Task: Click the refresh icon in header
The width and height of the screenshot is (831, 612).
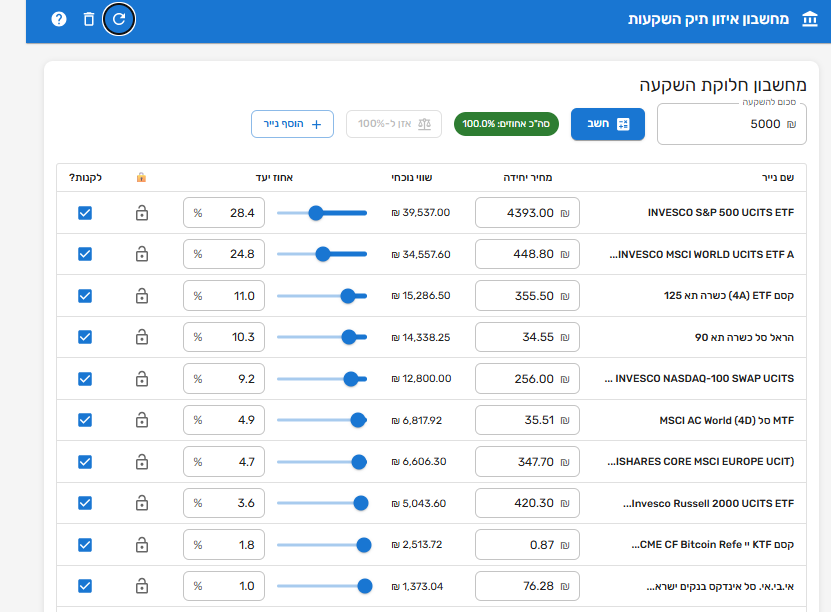Action: (x=119, y=19)
